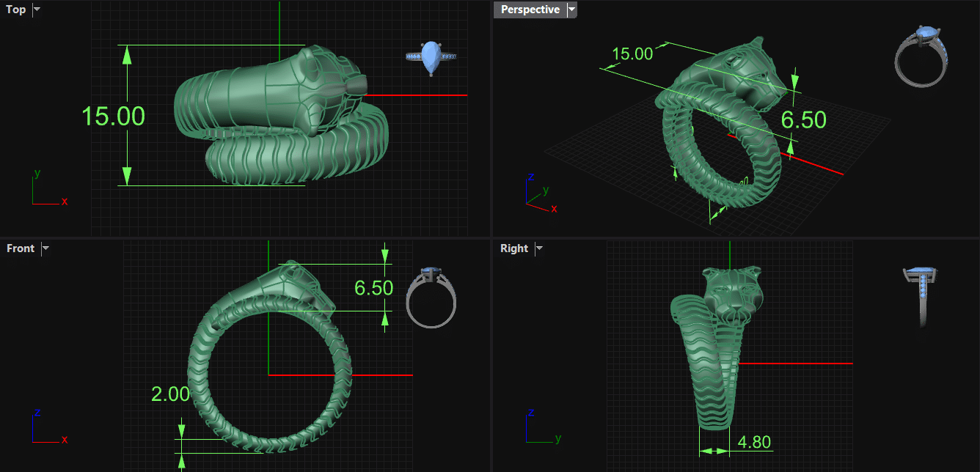Screen dimensions: 980x472
Task: Open the Top viewport dropdown arrow
Action: coord(37,10)
